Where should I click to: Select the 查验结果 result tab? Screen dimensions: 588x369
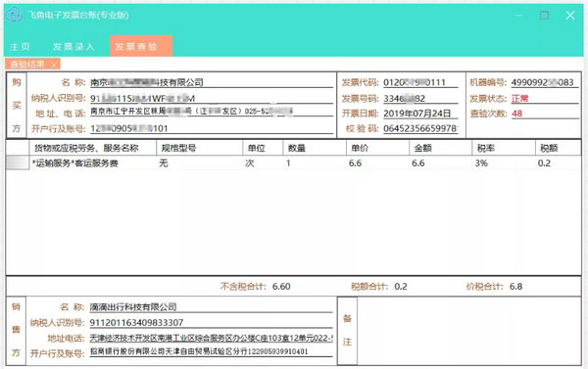[x=27, y=64]
